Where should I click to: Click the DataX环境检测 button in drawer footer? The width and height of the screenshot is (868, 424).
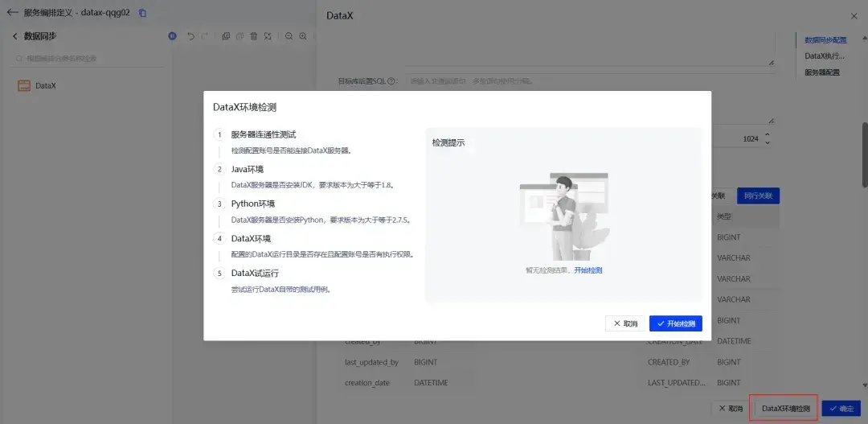coord(786,409)
